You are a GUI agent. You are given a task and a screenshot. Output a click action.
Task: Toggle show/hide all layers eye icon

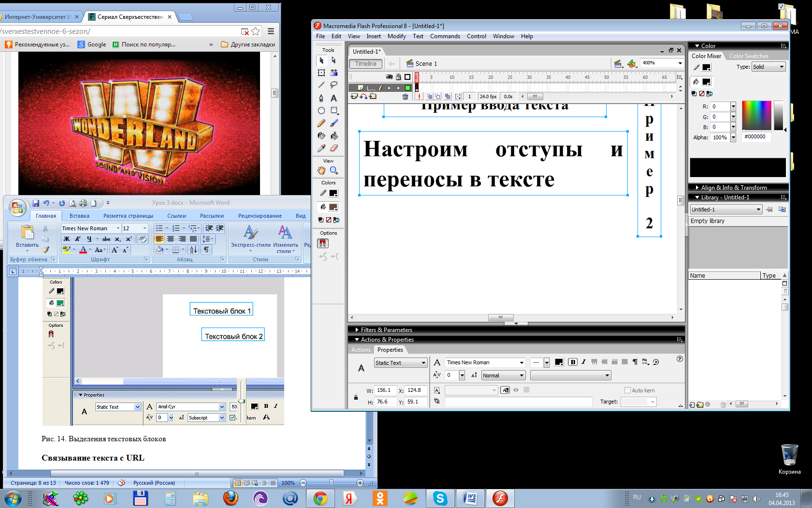pyautogui.click(x=389, y=77)
